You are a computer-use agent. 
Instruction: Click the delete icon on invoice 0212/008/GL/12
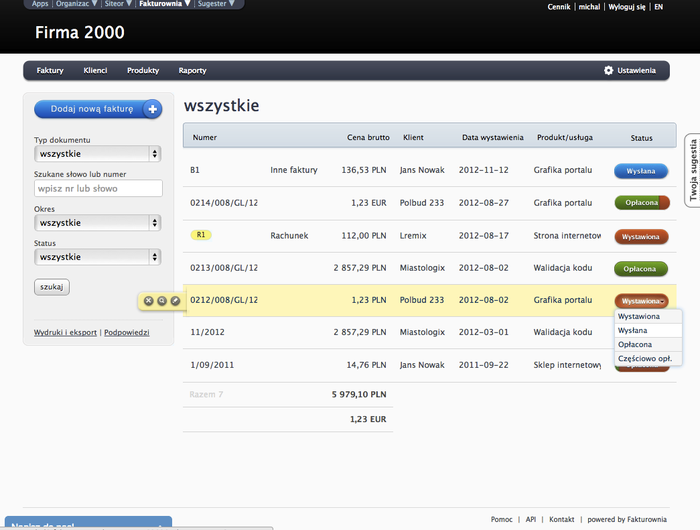pos(148,300)
